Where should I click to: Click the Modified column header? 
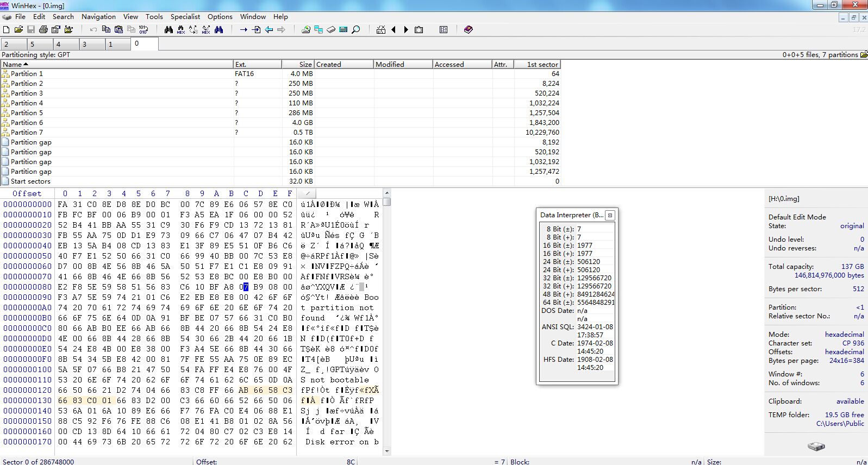(x=403, y=64)
